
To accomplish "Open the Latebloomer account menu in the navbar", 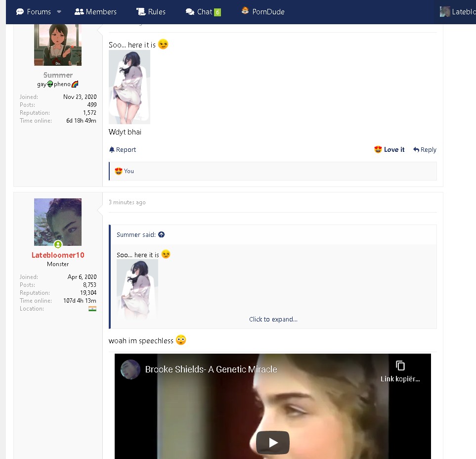I will [458, 12].
